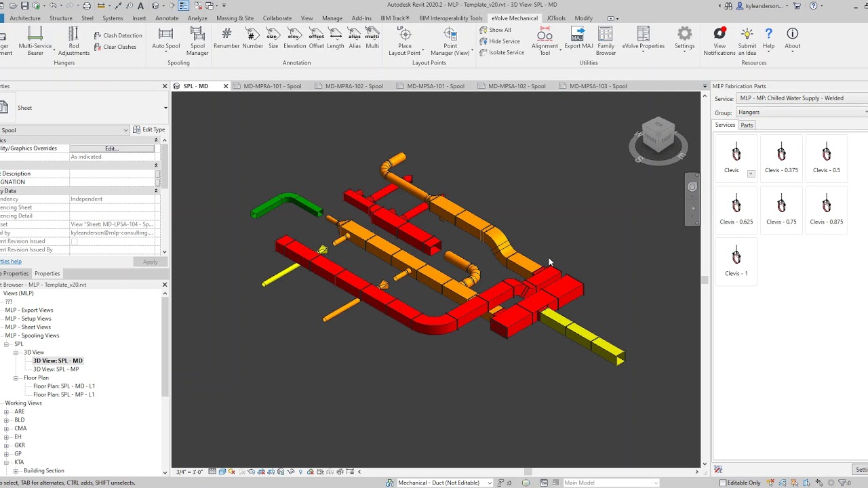Image resolution: width=868 pixels, height=488 pixels.
Task: Select Clevis - 1 hanger part
Action: tap(736, 261)
